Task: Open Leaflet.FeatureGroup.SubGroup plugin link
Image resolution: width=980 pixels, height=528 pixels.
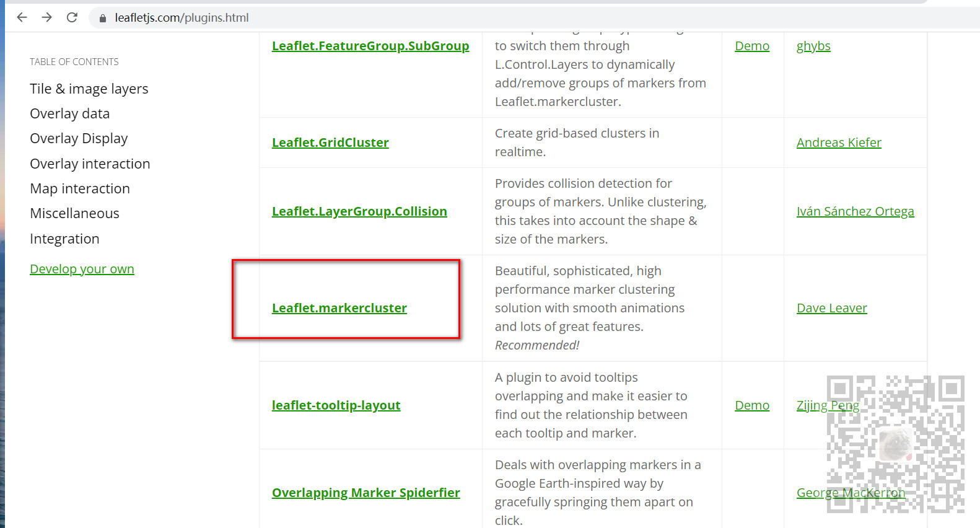Action: (370, 46)
